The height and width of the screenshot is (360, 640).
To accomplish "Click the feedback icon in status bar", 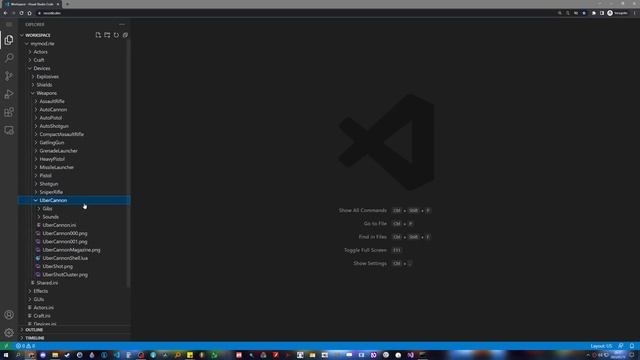I will point(621,346).
